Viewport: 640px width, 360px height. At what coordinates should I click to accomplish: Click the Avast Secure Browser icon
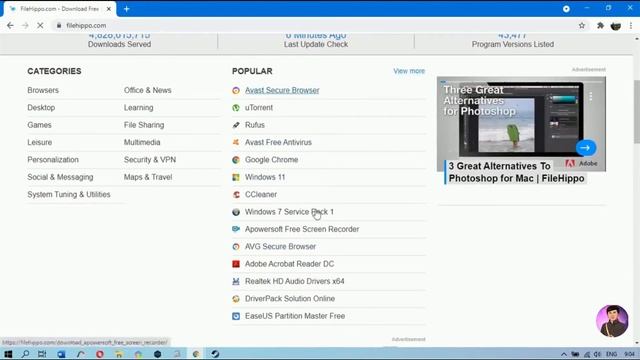[236, 91]
